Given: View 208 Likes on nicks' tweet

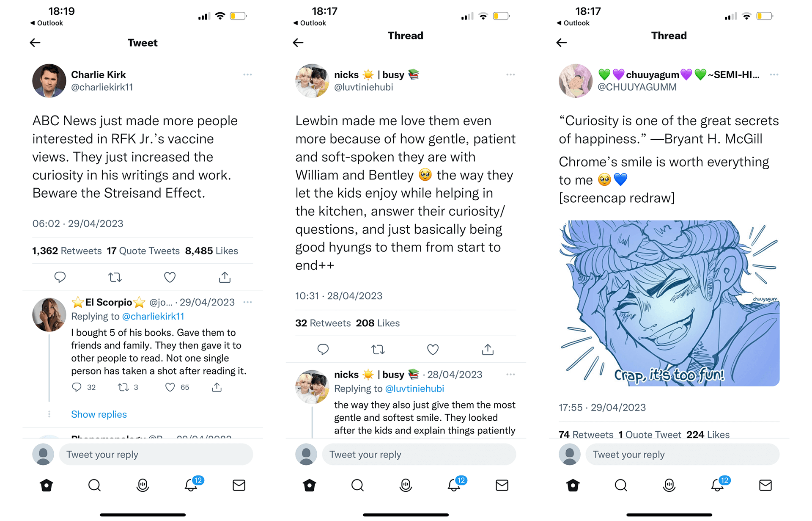Looking at the screenshot, I should [378, 323].
